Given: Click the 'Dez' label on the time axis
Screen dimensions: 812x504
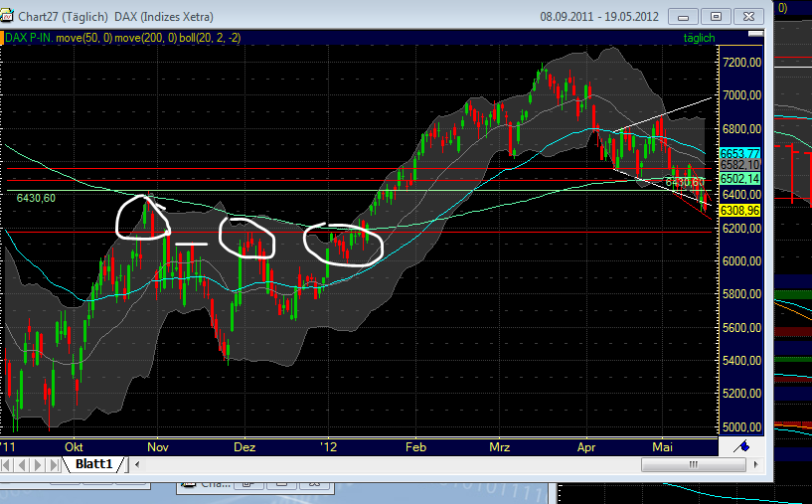Looking at the screenshot, I should [244, 447].
